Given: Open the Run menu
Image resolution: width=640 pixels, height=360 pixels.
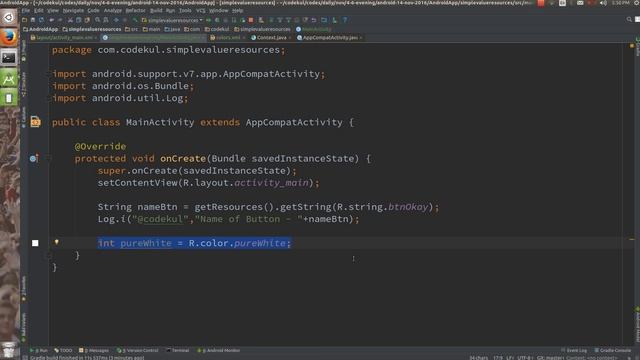Looking at the screenshot, I should 171,11.
